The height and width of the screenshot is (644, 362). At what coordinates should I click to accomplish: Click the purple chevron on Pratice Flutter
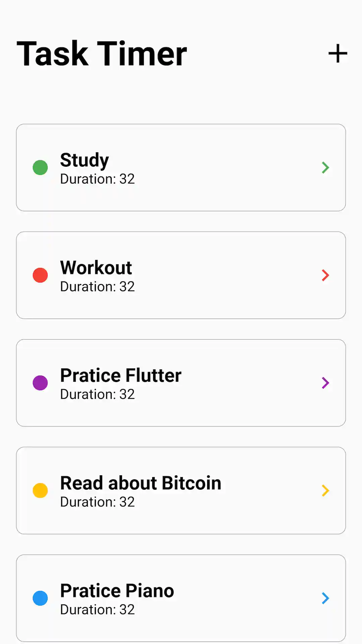[x=325, y=383]
